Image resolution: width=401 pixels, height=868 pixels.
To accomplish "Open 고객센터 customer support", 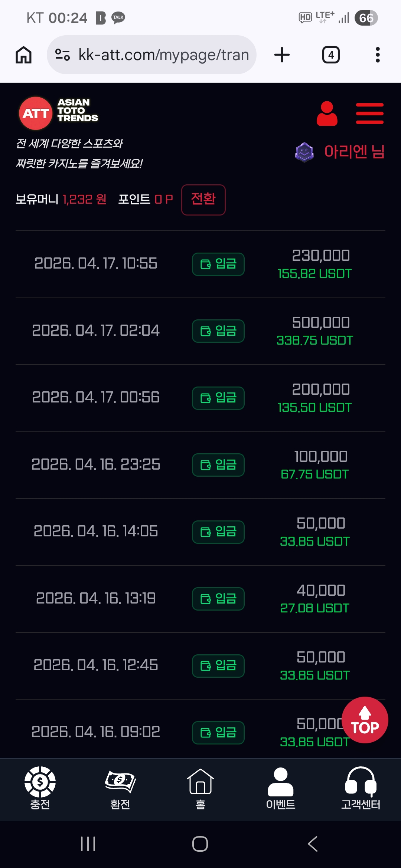I will tap(361, 788).
